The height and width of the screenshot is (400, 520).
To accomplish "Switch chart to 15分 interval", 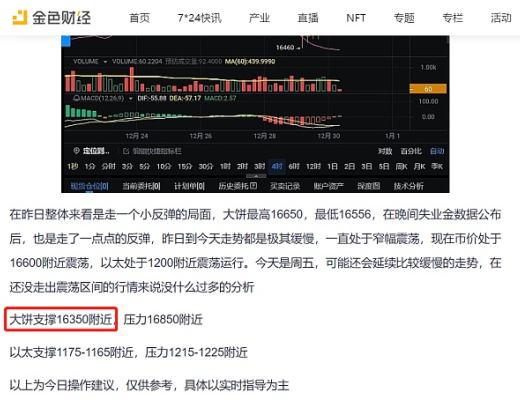I will (x=185, y=166).
